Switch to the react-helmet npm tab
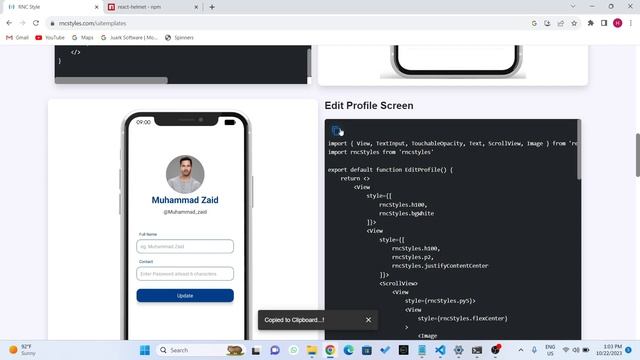The height and width of the screenshot is (360, 640). click(153, 7)
